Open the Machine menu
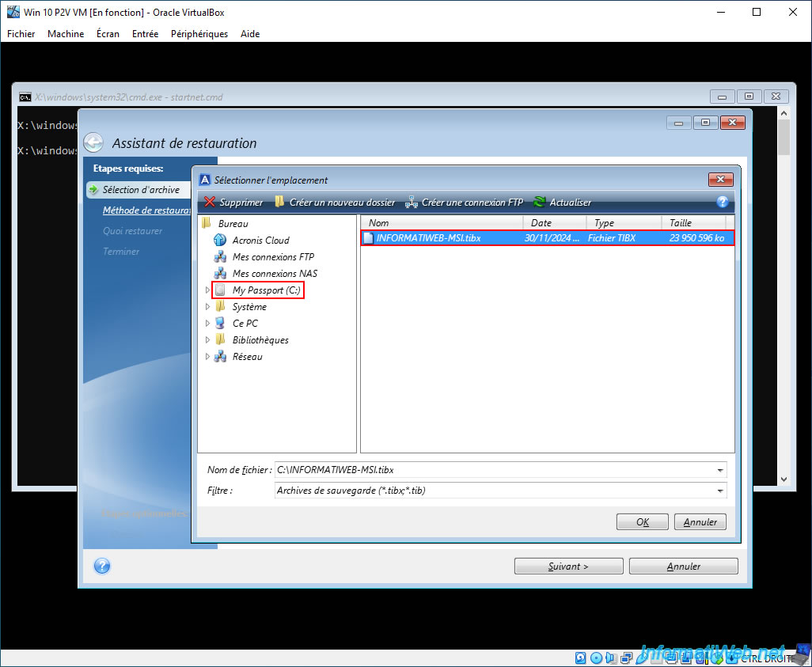 [66, 34]
